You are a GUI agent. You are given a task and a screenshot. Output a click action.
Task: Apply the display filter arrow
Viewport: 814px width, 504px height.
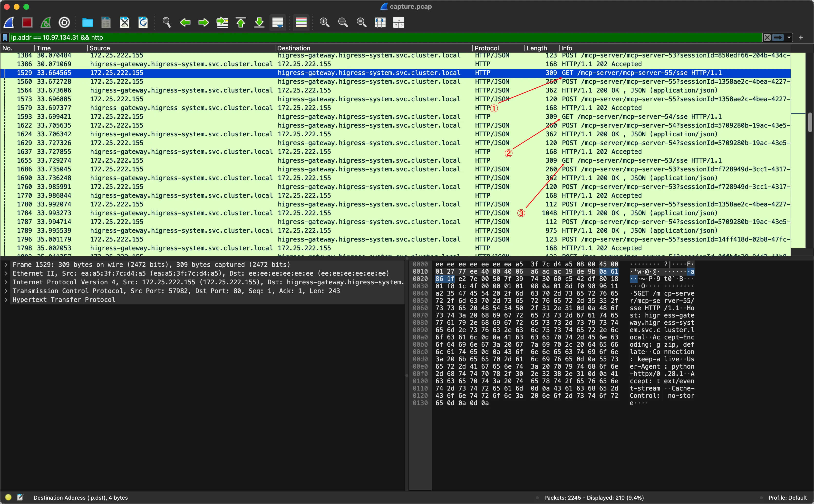coord(778,37)
